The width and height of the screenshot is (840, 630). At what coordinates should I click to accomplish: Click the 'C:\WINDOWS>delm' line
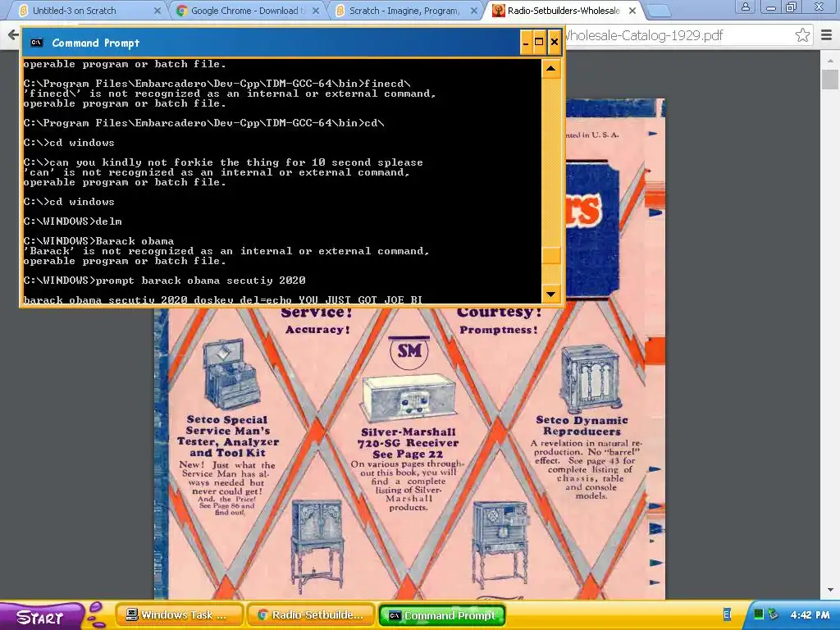pos(72,221)
